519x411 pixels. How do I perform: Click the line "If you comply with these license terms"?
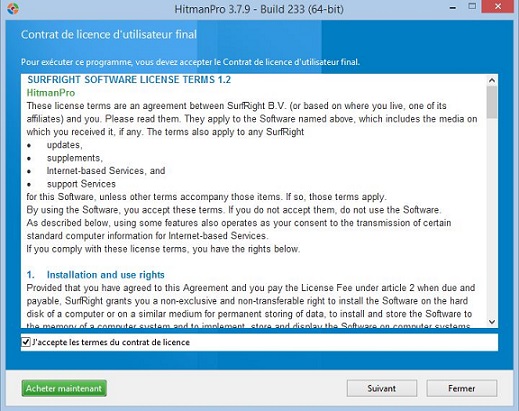(163, 249)
